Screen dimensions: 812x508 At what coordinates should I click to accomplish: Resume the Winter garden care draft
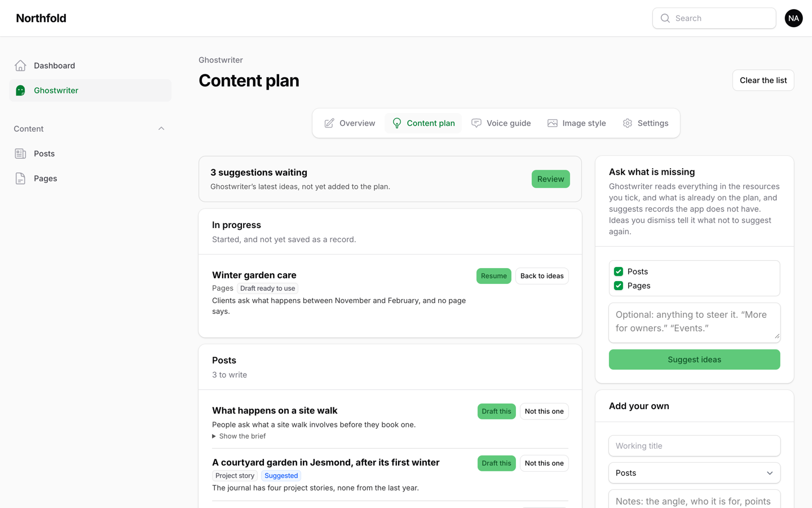pyautogui.click(x=493, y=276)
